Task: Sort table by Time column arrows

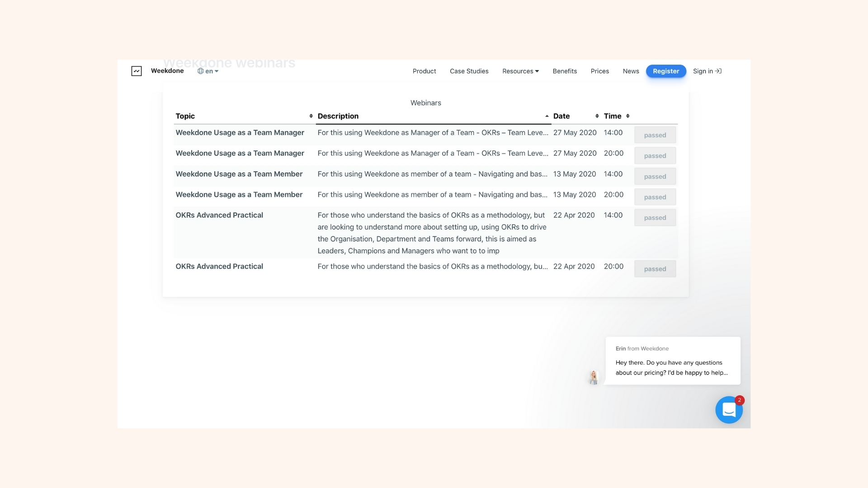Action: pos(627,116)
